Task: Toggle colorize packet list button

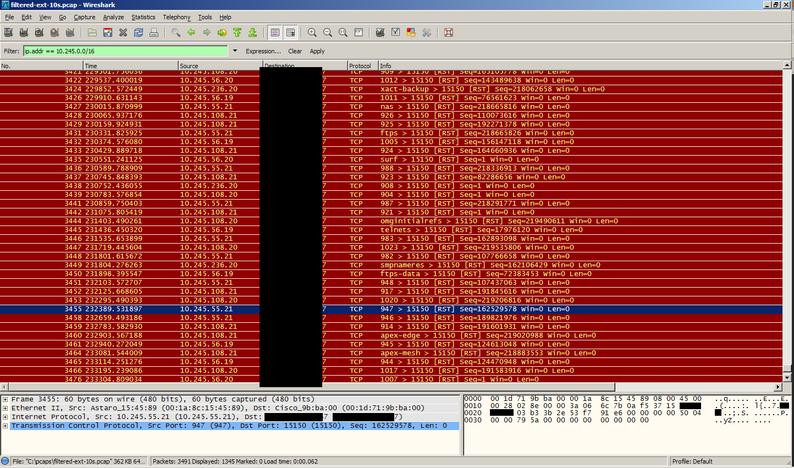Action: click(x=275, y=32)
